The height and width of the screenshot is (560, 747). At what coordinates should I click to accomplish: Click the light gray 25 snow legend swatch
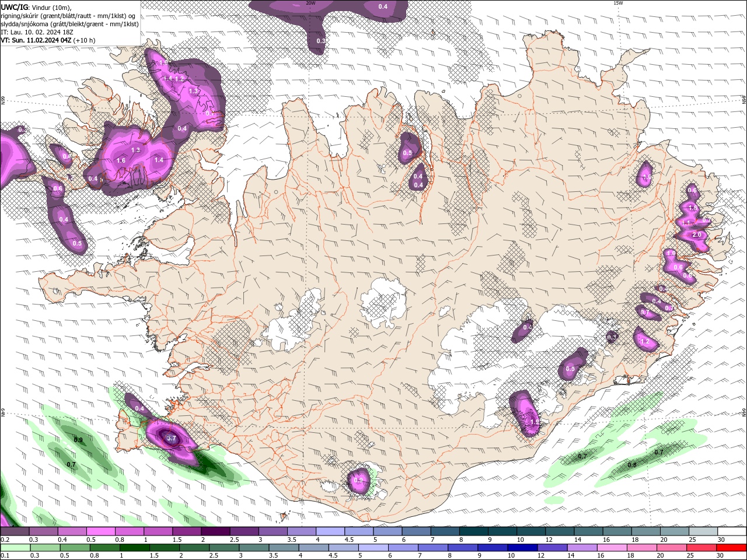coord(702,531)
